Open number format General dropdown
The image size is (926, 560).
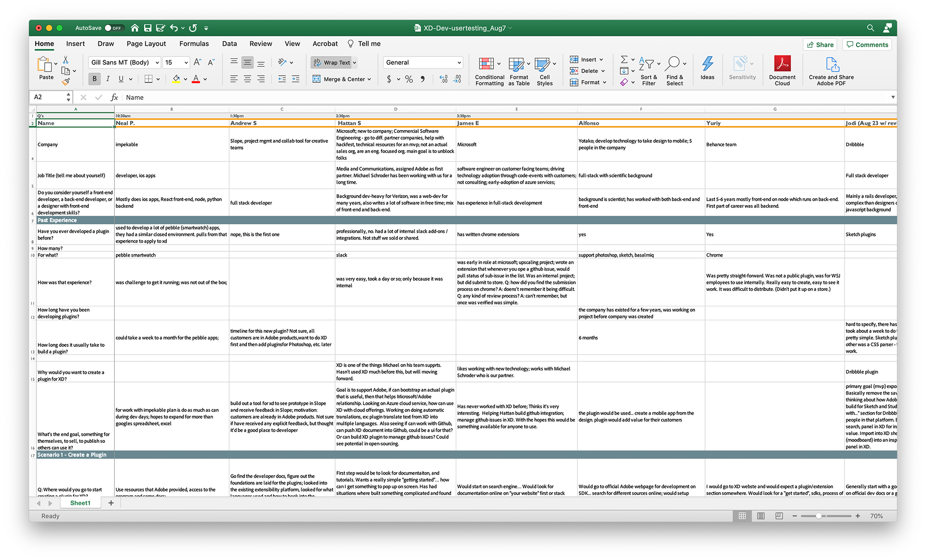[459, 63]
